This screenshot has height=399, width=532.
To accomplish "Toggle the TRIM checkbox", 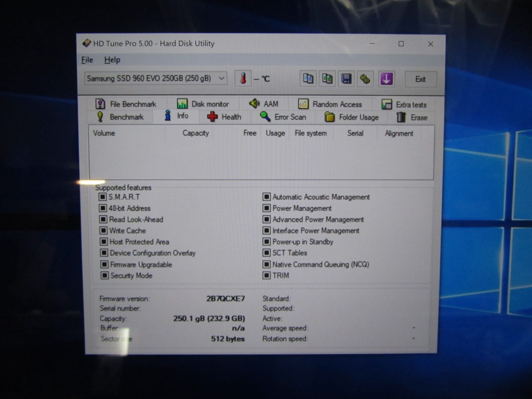I will click(267, 275).
